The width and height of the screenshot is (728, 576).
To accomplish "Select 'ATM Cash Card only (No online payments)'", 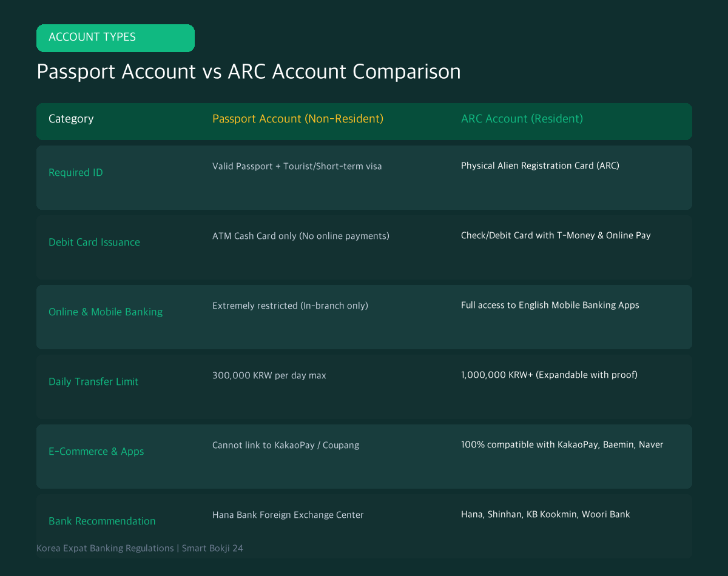I will point(301,236).
